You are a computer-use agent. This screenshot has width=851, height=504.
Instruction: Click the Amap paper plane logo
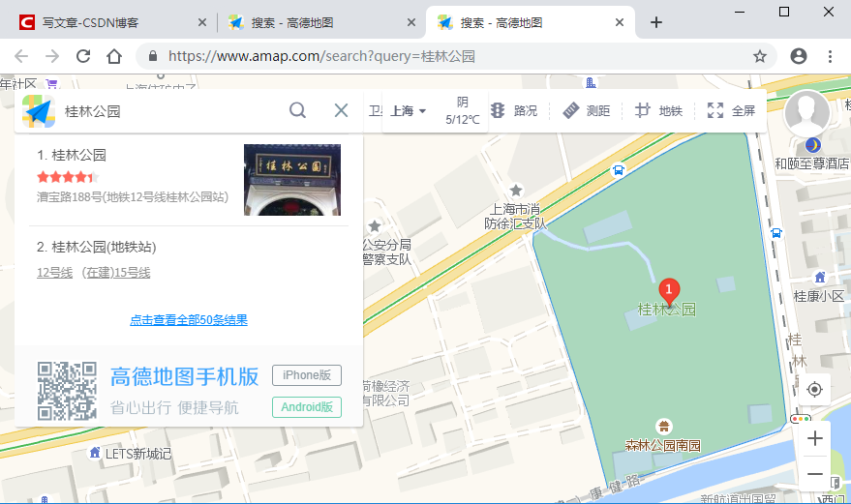click(x=39, y=110)
